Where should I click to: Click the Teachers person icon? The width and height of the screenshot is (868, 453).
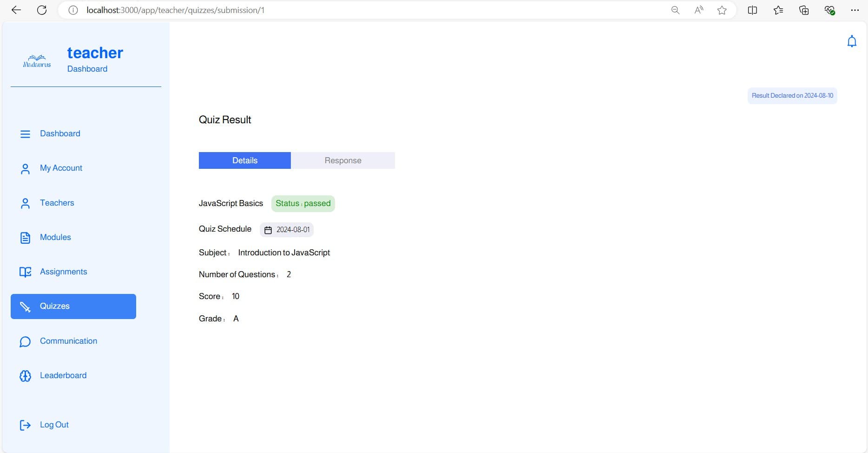[x=25, y=203]
